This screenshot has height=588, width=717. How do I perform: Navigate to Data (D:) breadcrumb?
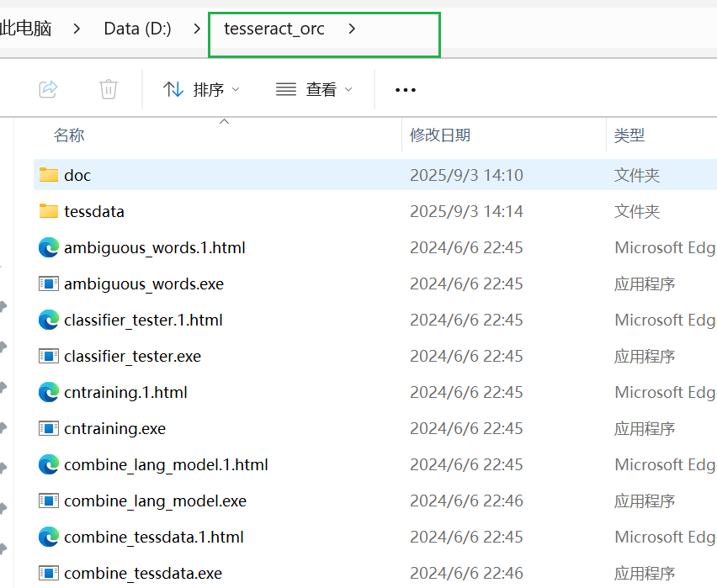pyautogui.click(x=137, y=29)
